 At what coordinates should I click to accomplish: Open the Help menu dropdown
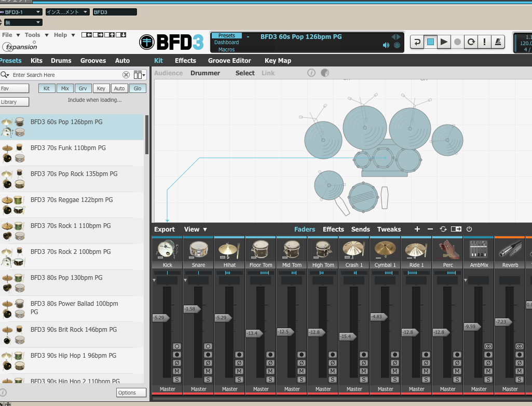tap(64, 35)
